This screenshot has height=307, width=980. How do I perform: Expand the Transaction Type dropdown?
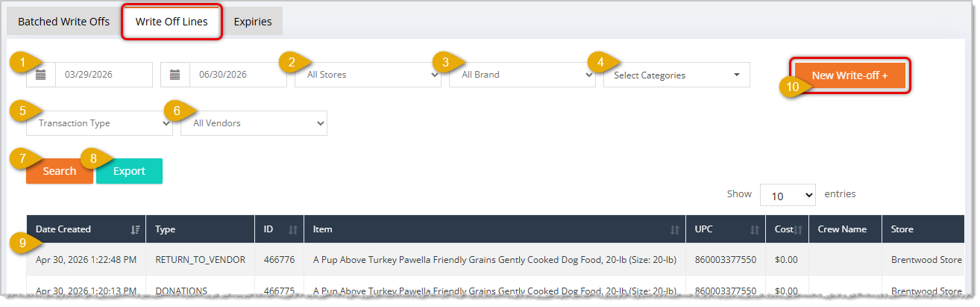coord(99,123)
